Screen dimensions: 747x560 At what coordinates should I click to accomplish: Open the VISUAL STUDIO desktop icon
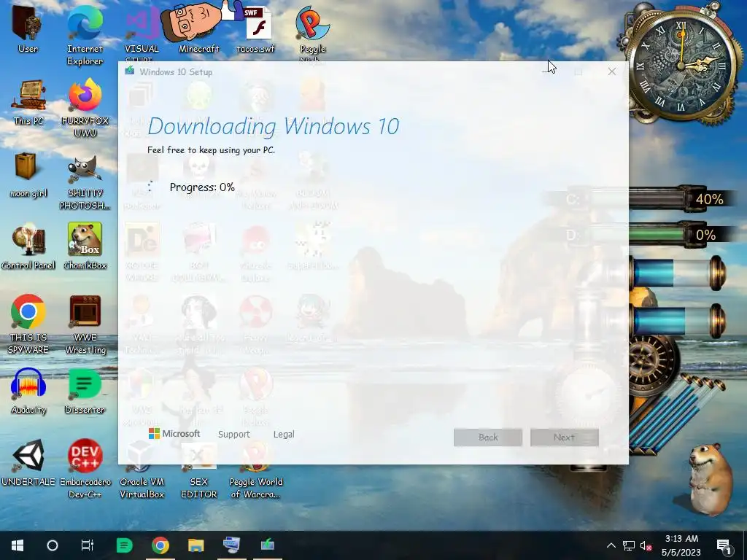click(x=142, y=34)
